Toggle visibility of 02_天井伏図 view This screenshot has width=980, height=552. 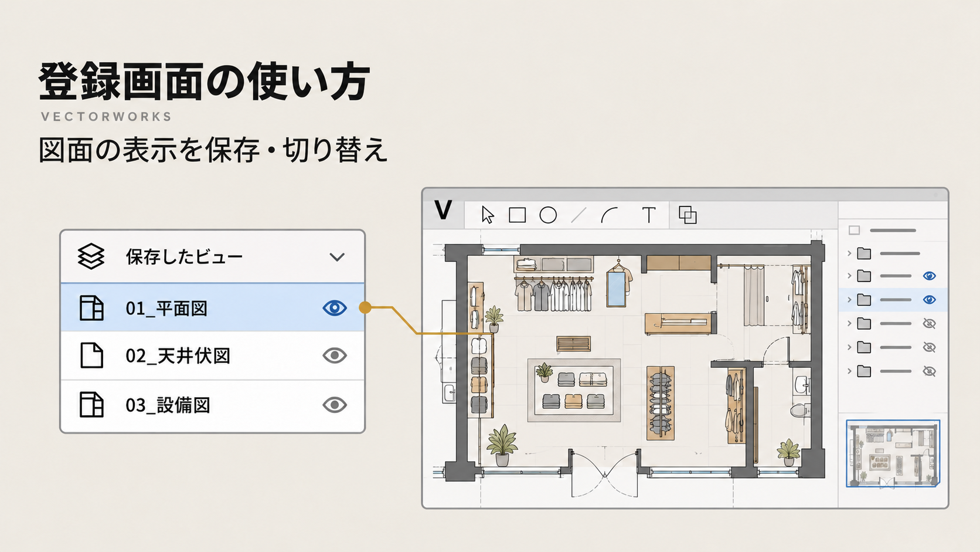pyautogui.click(x=335, y=355)
